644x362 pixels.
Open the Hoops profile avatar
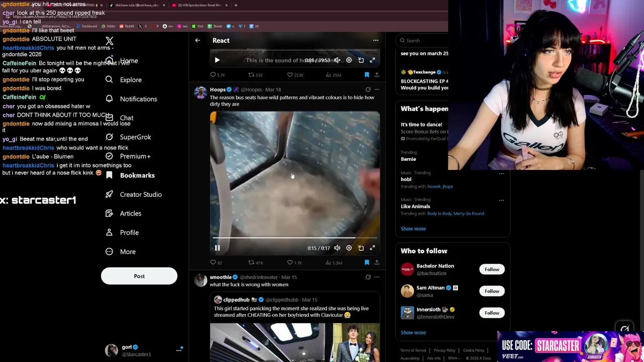coord(201,93)
